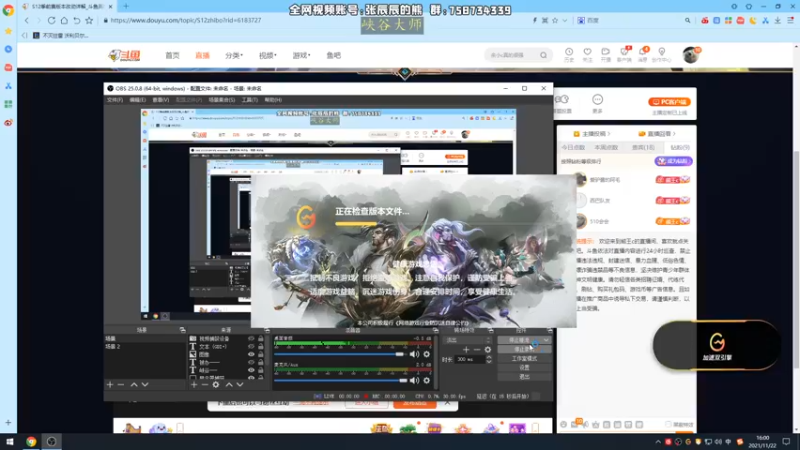Image resolution: width=800 pixels, height=450 pixels.
Task: Open 帮助(H) menu in OBS
Action: [273, 100]
